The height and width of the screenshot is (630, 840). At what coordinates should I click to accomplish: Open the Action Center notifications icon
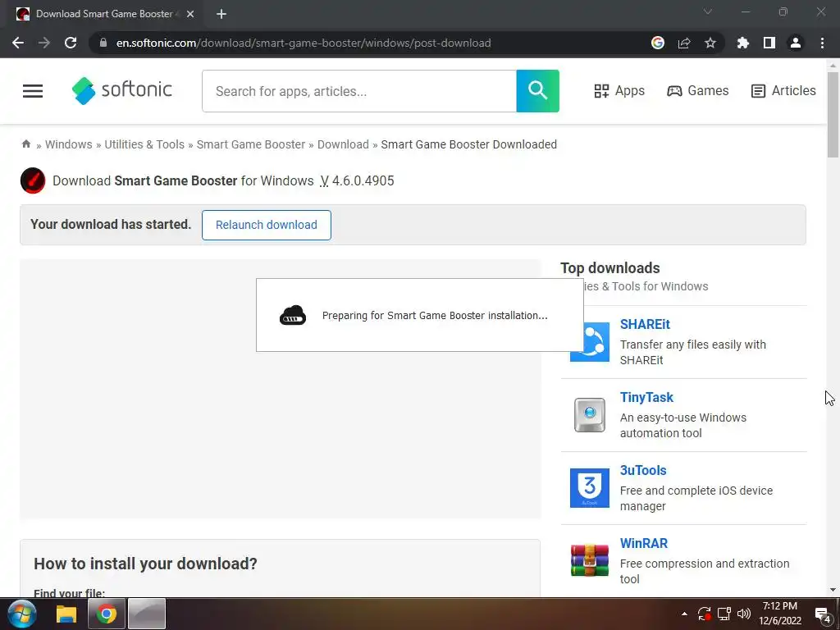(x=822, y=614)
